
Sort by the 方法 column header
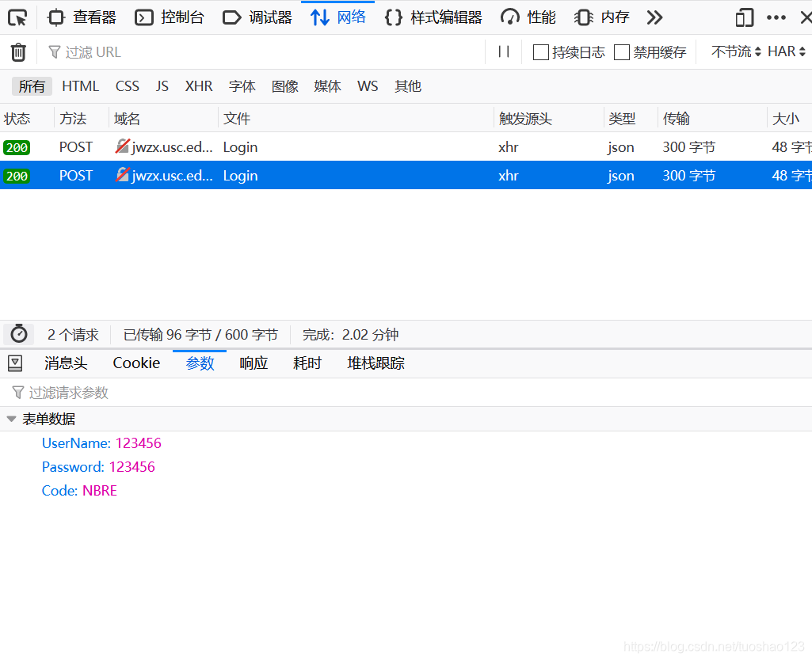[82, 119]
